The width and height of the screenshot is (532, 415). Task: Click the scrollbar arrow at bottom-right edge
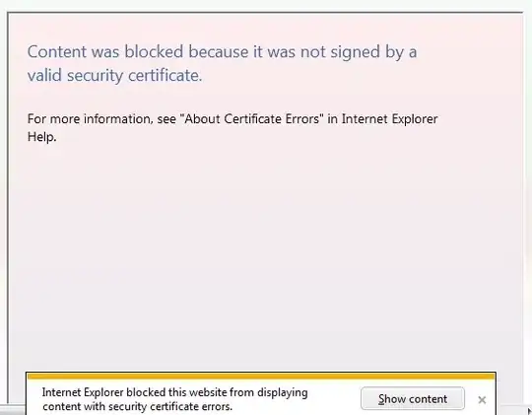pos(529,411)
